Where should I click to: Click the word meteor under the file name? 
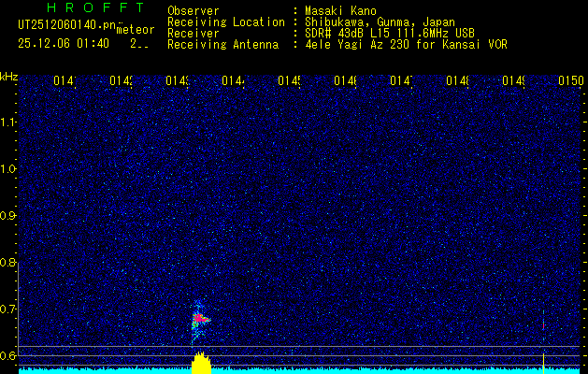click(x=136, y=30)
